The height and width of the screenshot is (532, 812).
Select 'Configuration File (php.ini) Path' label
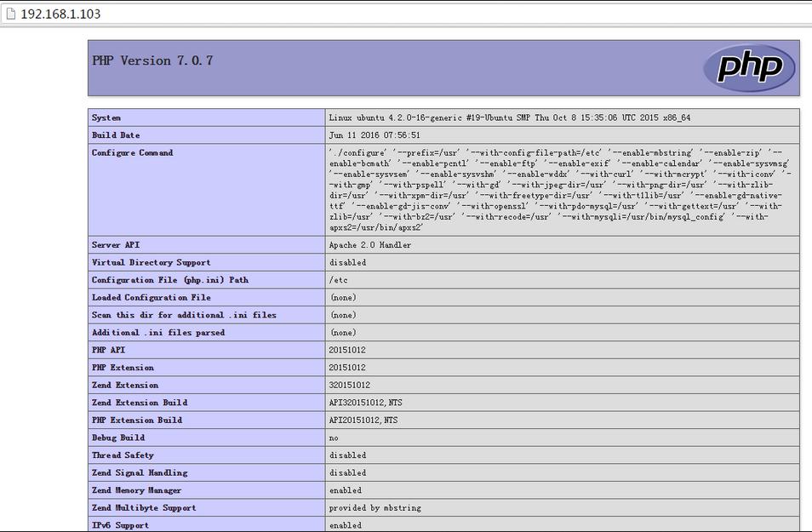[170, 280]
